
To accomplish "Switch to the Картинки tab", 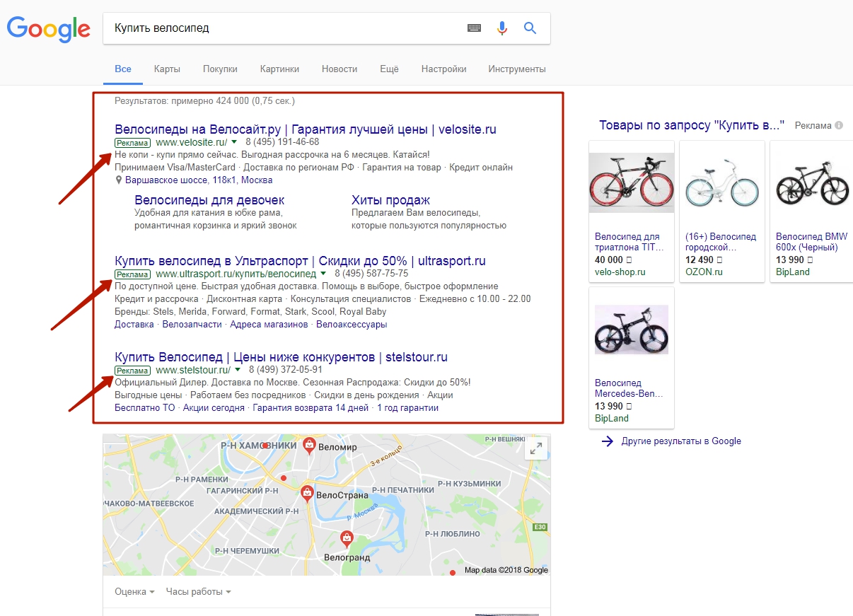I will 279,69.
